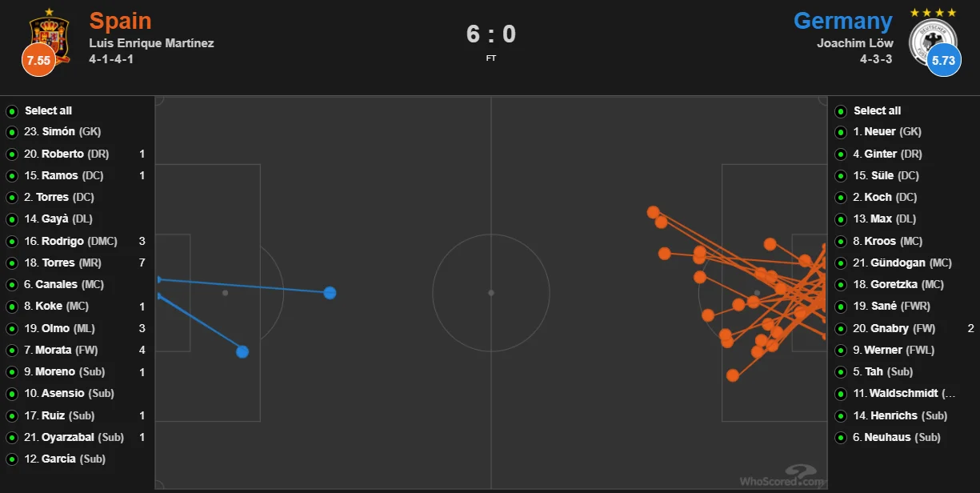The width and height of the screenshot is (980, 493).
Task: Select player 18. Torres (MR)
Action: [x=69, y=263]
